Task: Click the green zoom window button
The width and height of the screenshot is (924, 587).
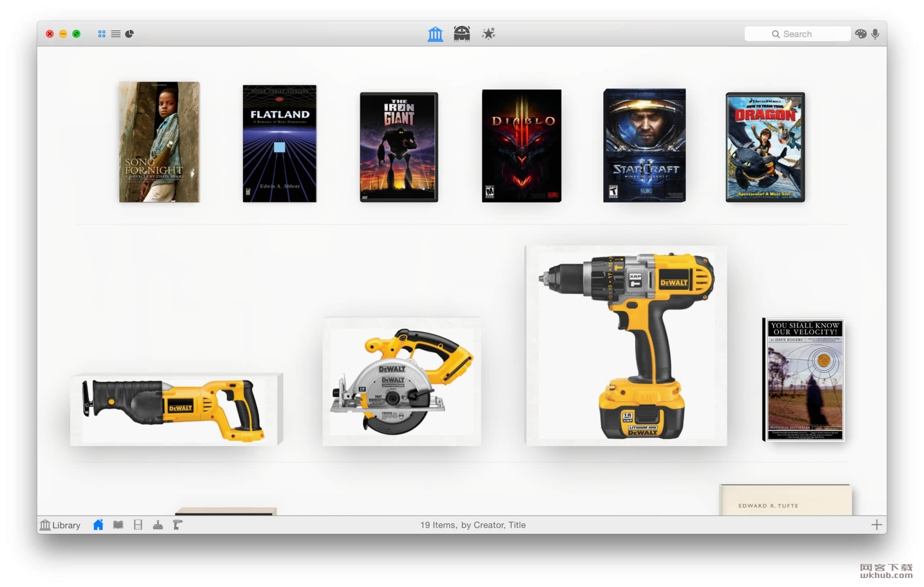Action: point(77,34)
